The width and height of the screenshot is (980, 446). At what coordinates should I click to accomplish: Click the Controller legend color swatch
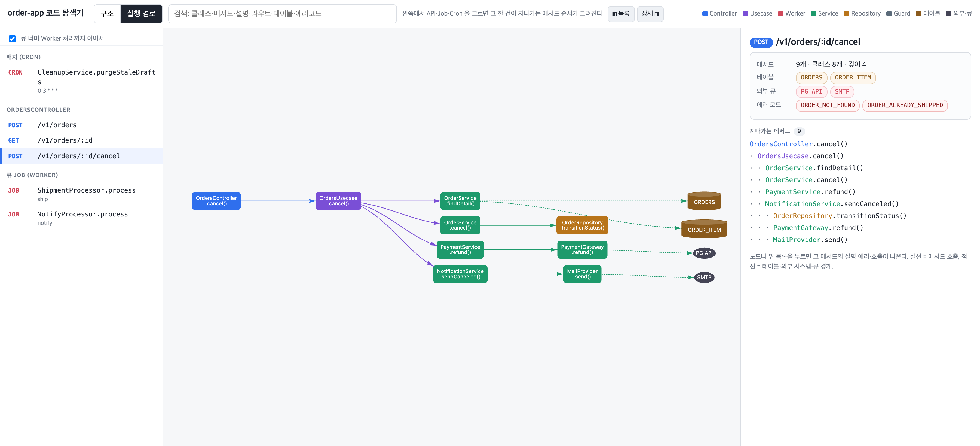click(x=705, y=14)
